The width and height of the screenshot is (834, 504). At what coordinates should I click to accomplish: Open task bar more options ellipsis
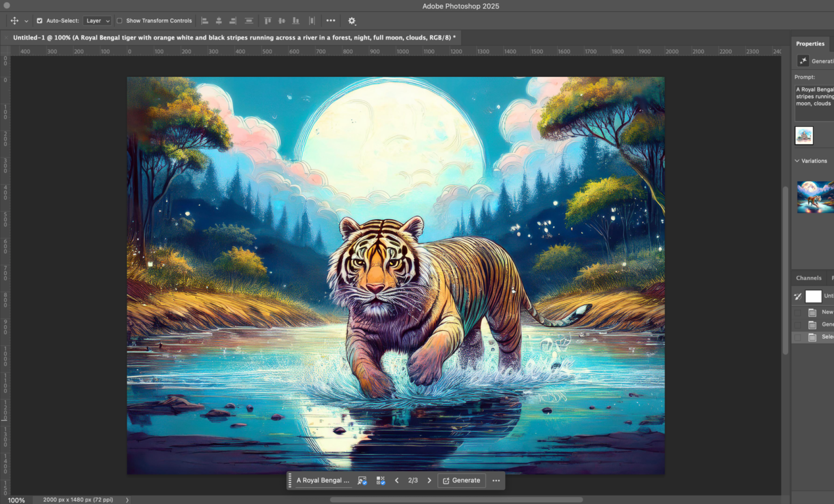pos(496,480)
